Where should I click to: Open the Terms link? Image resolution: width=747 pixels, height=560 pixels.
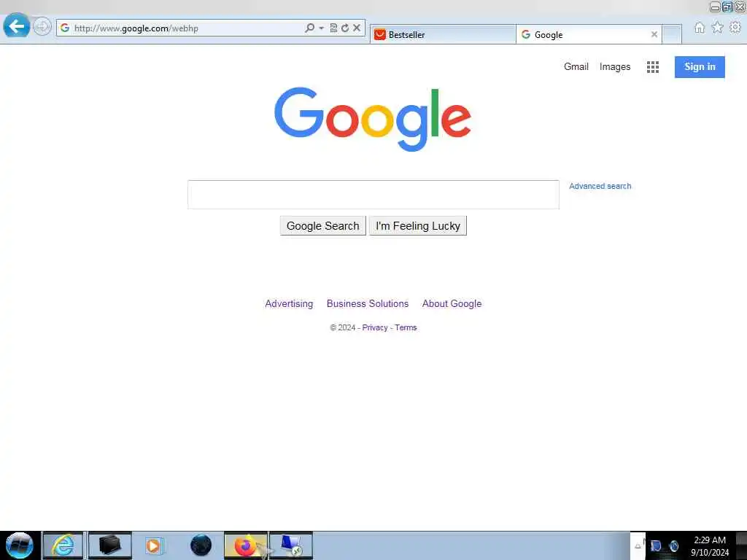pos(406,327)
